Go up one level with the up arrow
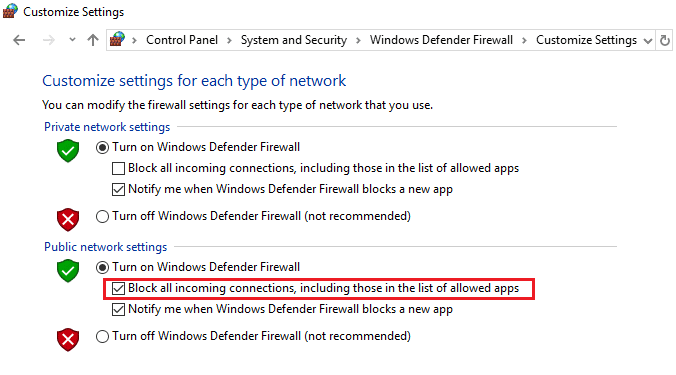676x375 pixels. [x=93, y=40]
